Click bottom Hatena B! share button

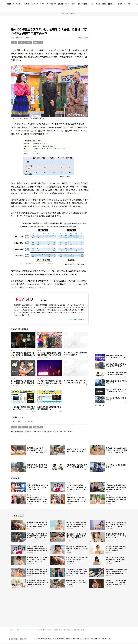point(29,427)
